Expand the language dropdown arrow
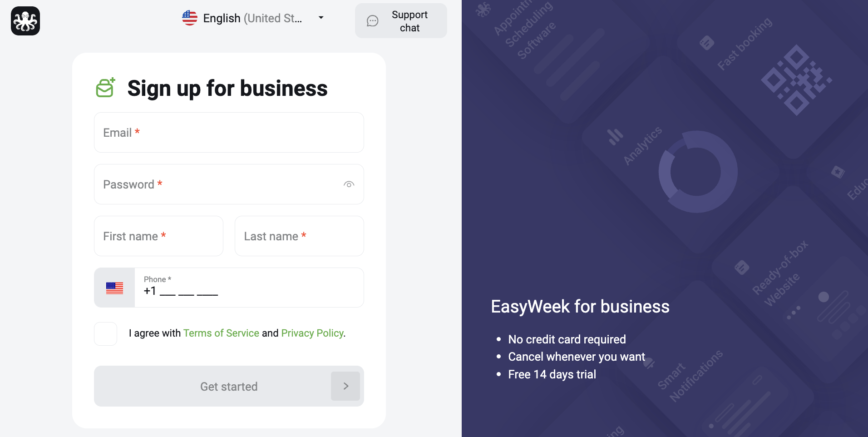Viewport: 868px width, 437px height. click(321, 18)
